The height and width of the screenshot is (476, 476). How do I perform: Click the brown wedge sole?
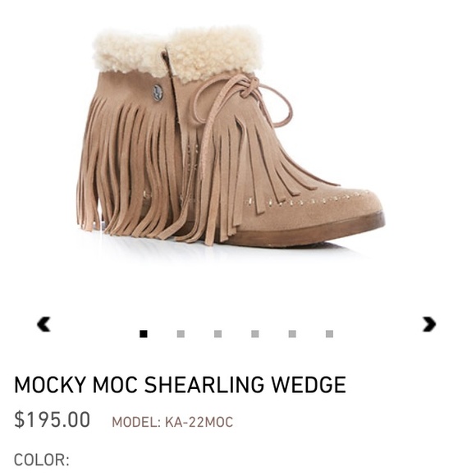pyautogui.click(x=304, y=232)
